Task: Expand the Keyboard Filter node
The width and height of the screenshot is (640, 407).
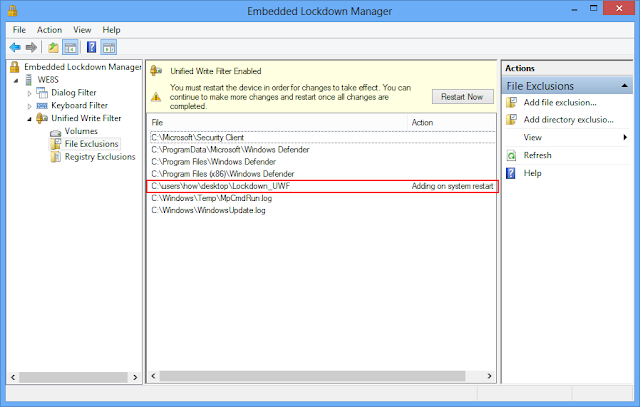Action: pyautogui.click(x=29, y=106)
